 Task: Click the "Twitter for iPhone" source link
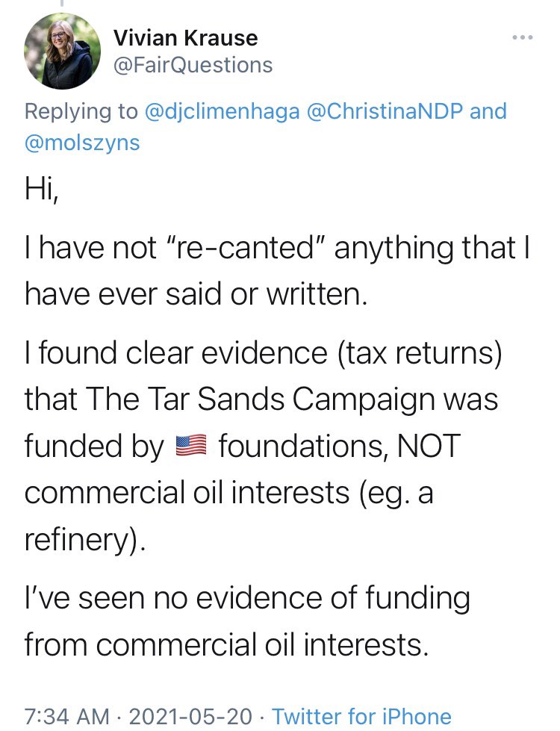click(x=361, y=716)
